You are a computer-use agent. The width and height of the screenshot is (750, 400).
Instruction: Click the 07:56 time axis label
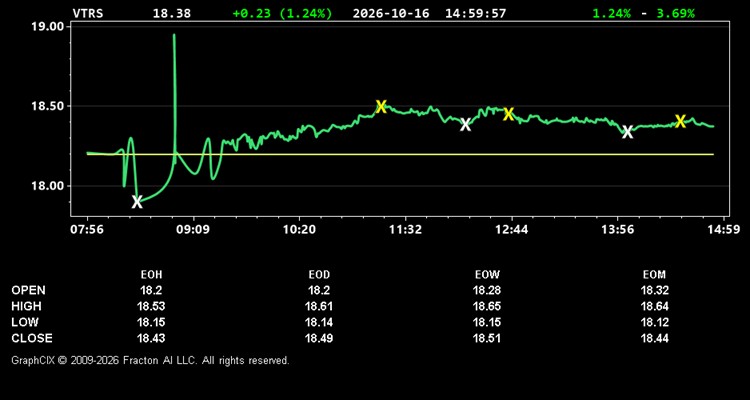click(x=87, y=230)
